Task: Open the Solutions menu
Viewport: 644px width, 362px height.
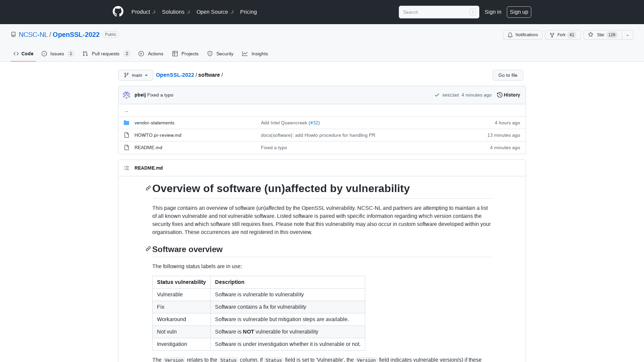Action: 173,12
